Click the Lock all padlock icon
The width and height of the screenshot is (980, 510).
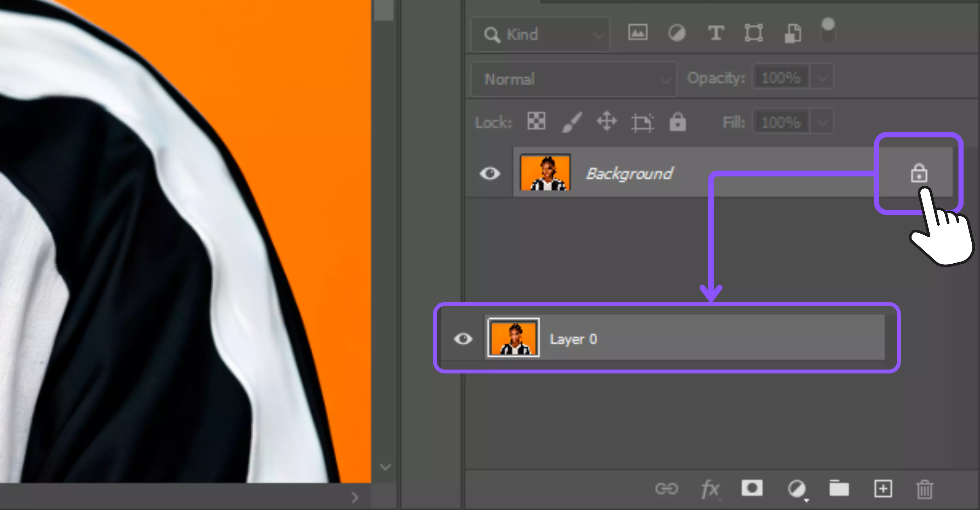(x=678, y=122)
